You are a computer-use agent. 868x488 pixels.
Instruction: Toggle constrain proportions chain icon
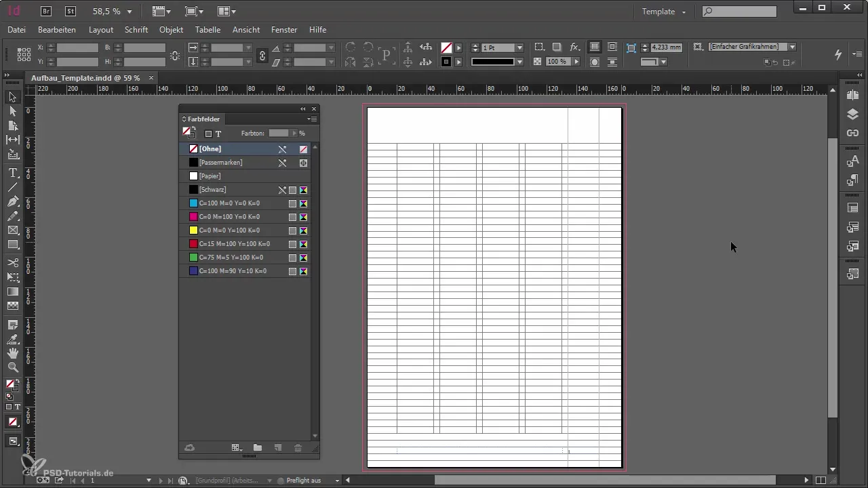pyautogui.click(x=262, y=55)
